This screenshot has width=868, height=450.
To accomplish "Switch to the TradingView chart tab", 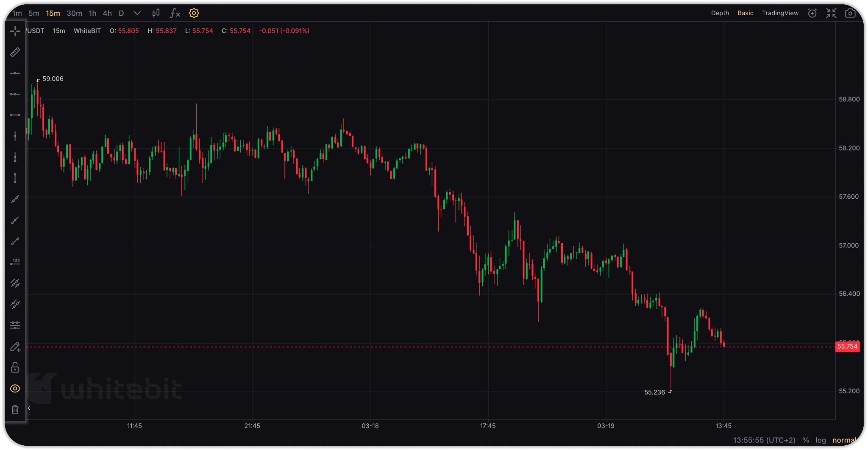I will 780,13.
